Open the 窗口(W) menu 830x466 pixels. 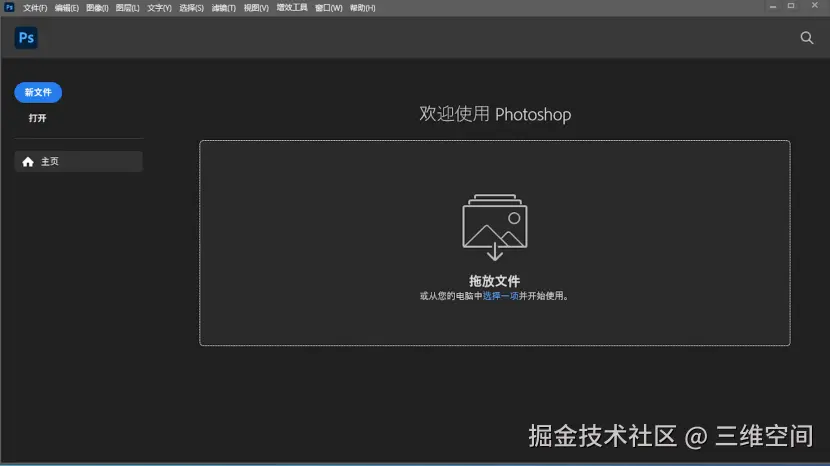click(328, 8)
